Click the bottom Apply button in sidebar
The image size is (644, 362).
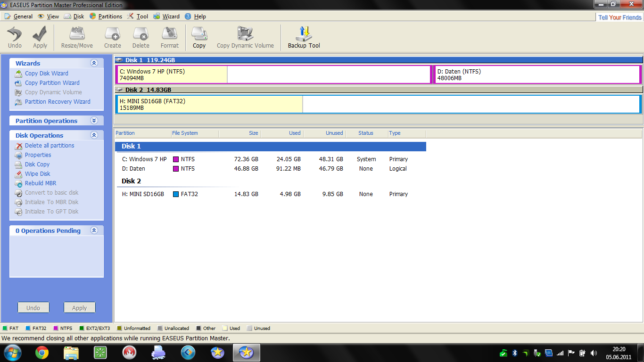(80, 308)
